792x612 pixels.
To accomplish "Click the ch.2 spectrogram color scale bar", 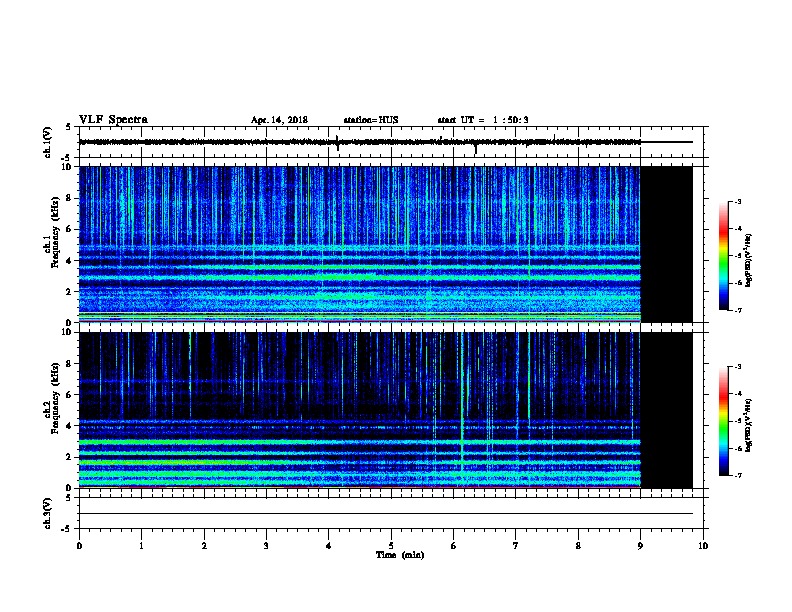I will [724, 421].
